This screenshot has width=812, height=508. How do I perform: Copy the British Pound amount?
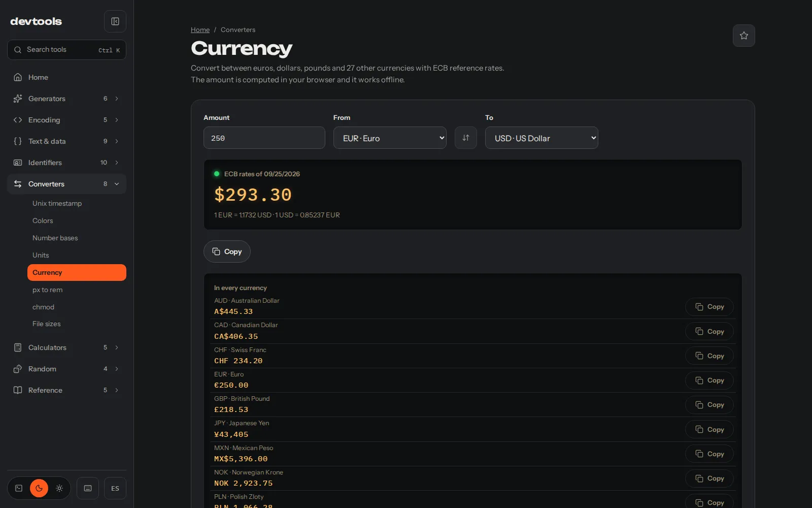click(709, 405)
